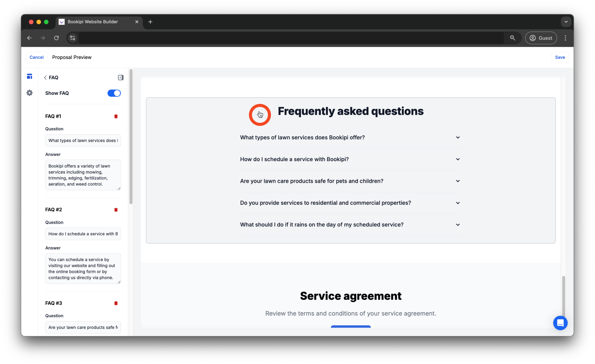Viewport: 595px width, 364px height.
Task: Open the settings gear in sidebar
Action: [x=30, y=93]
